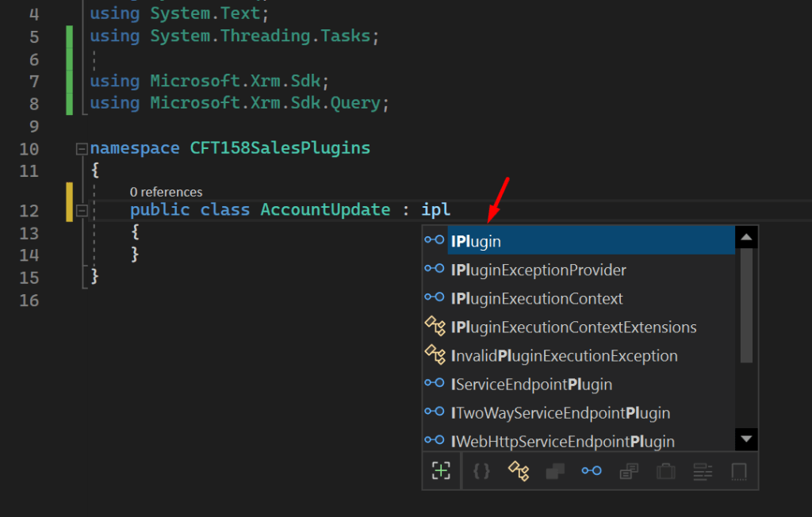Click the yellow change-tracking bar next to line 12

(x=68, y=202)
